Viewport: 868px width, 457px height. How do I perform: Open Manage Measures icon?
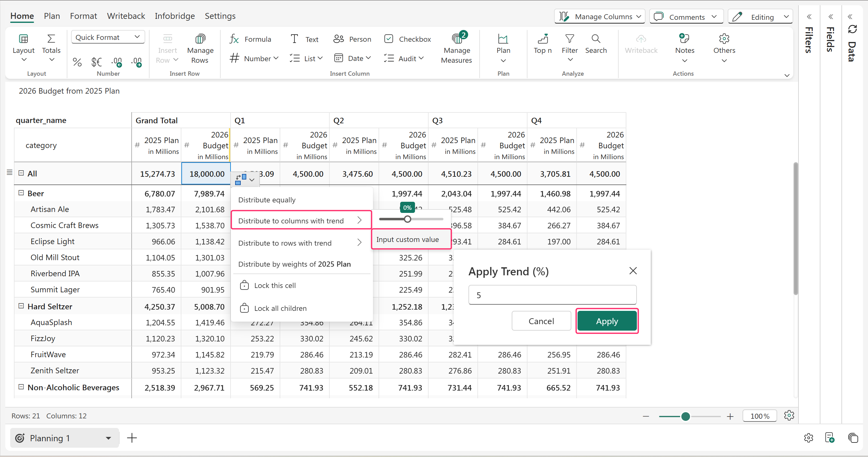457,39
